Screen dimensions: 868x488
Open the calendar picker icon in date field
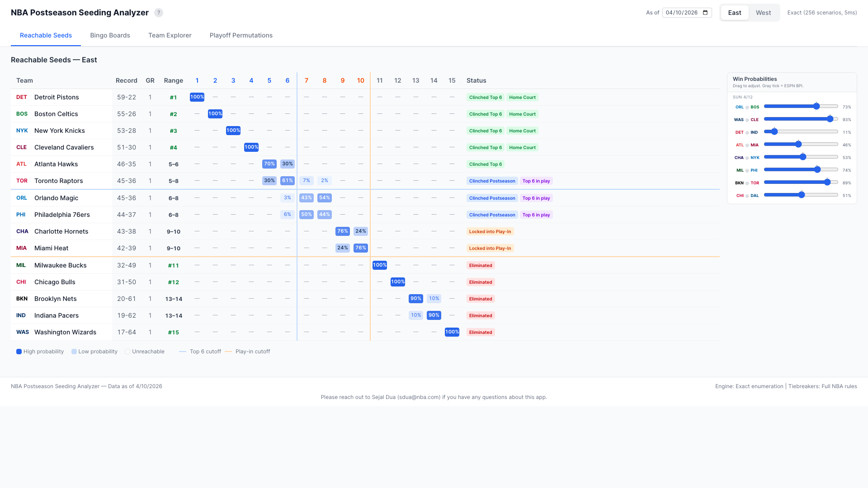pos(705,13)
